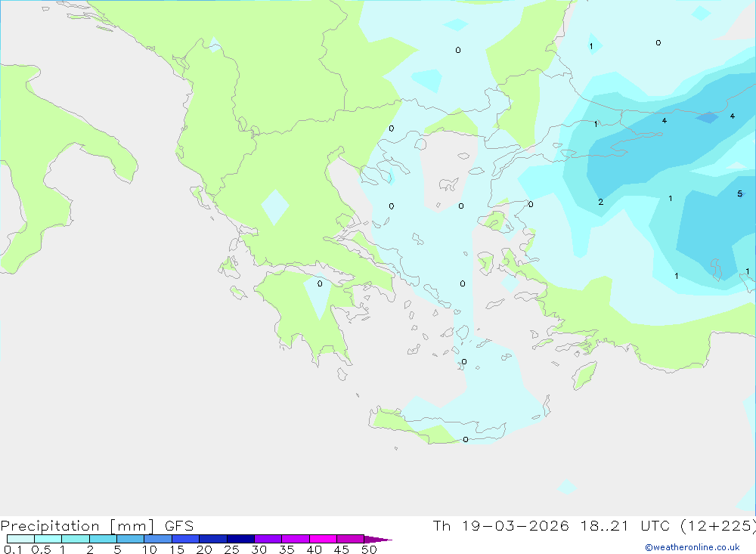Choose the legend swatch between 25 and 30
The width and height of the screenshot is (756, 554).
240,539
